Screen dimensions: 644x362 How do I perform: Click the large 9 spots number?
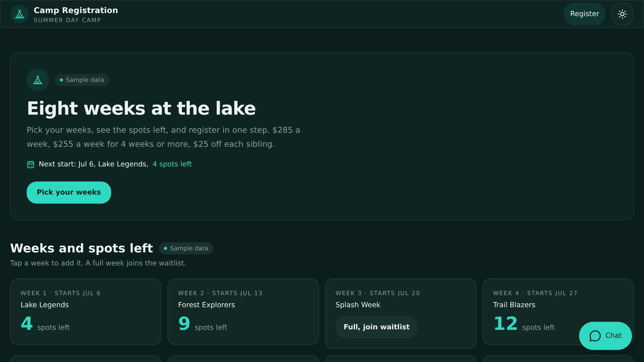[x=184, y=324]
